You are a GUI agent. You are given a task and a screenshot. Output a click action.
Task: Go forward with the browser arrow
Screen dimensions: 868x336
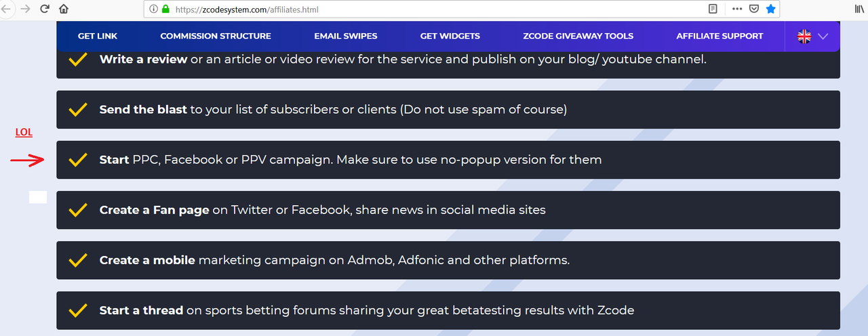[x=26, y=9]
